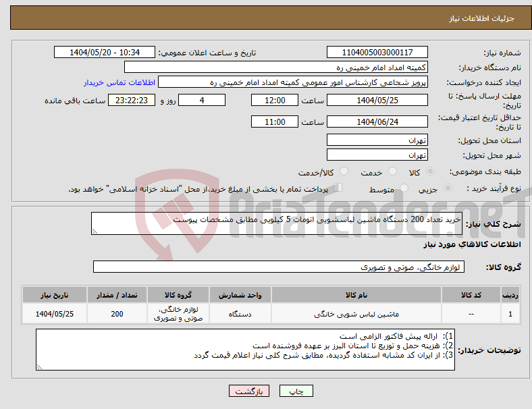Open اطلاعات تماس خریدار link

[x=119, y=82]
